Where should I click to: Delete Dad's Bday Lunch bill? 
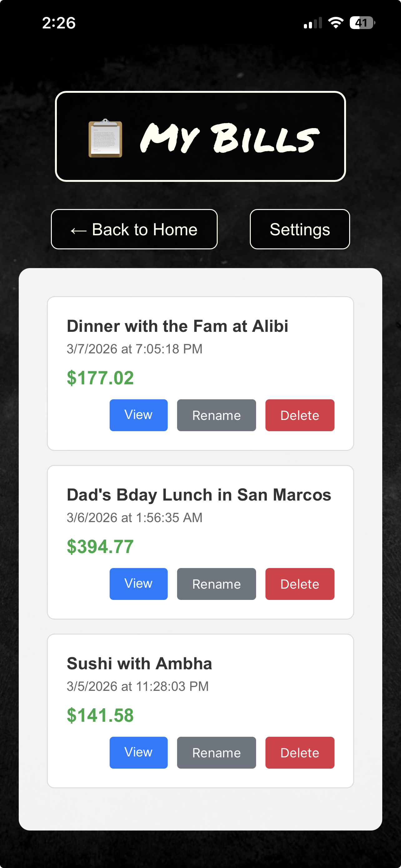[300, 584]
